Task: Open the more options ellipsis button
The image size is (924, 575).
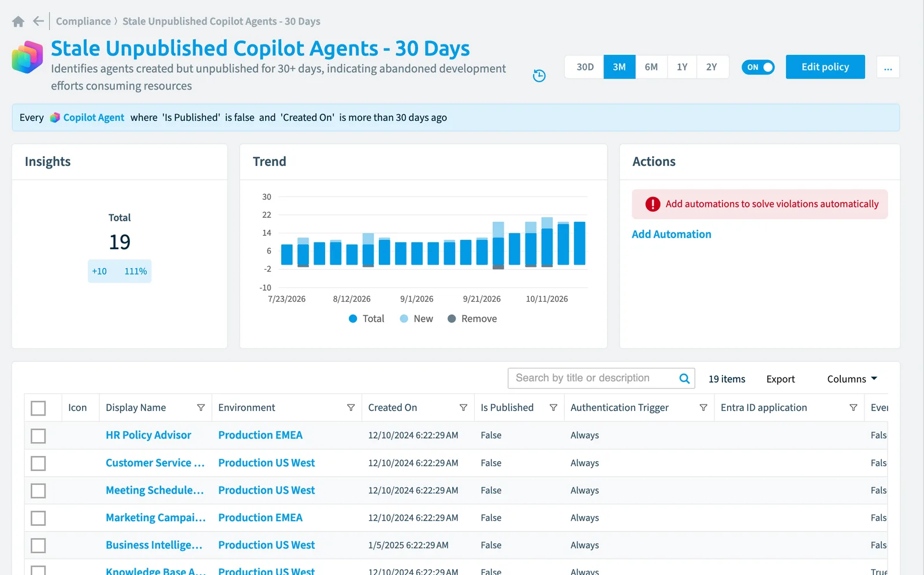Action: coord(888,67)
